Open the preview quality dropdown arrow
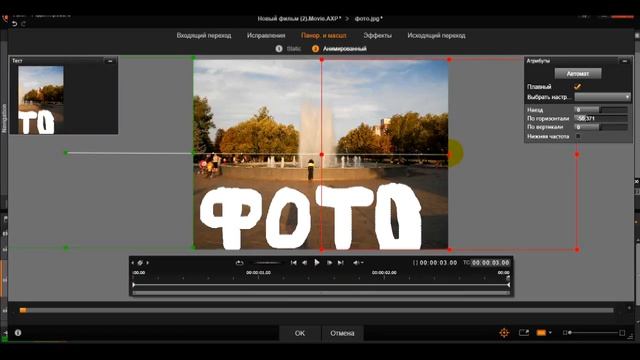This screenshot has height=360, width=640. [x=550, y=333]
